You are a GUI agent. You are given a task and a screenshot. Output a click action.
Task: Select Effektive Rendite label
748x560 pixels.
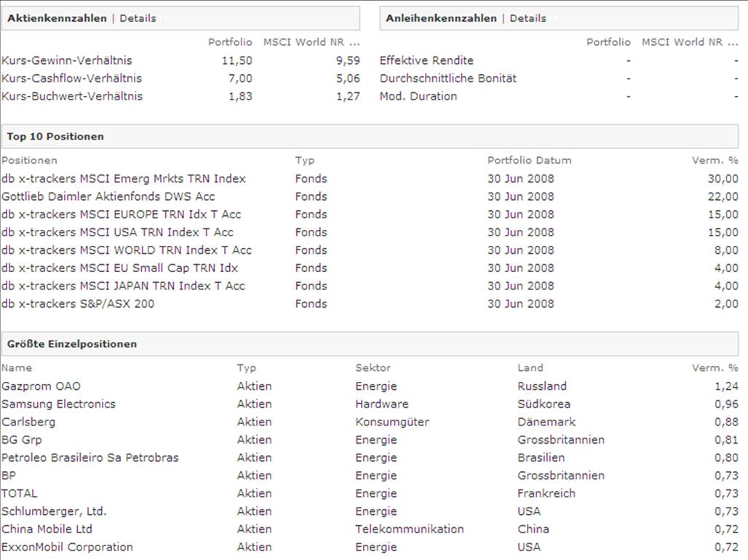pos(426,60)
